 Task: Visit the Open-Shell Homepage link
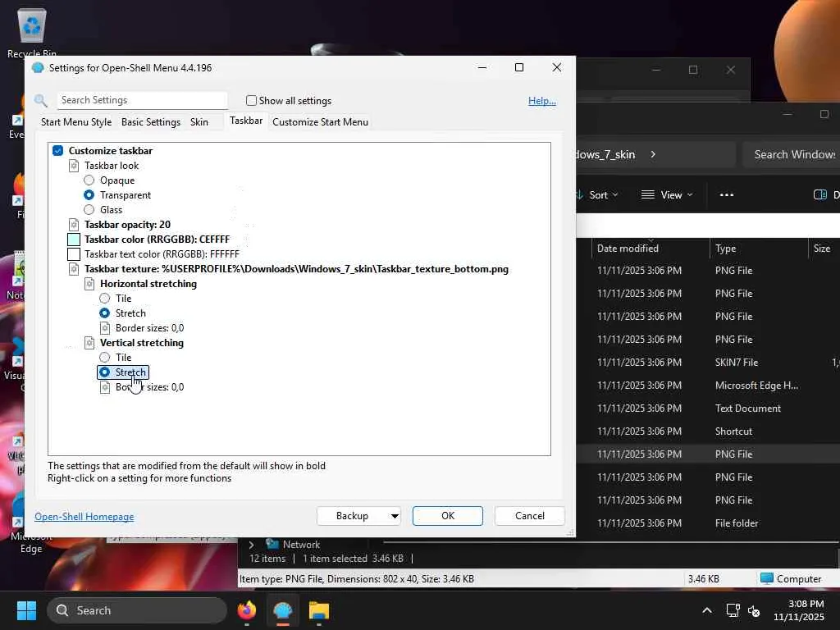(x=84, y=517)
